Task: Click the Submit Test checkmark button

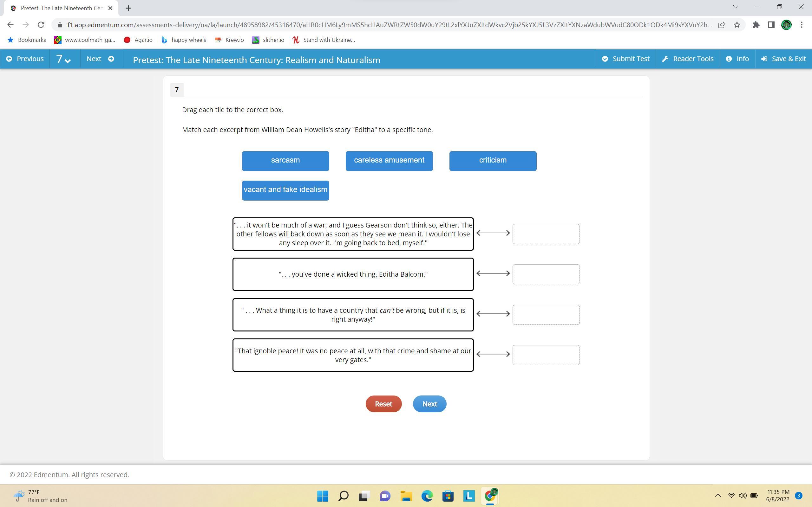Action: coord(625,59)
